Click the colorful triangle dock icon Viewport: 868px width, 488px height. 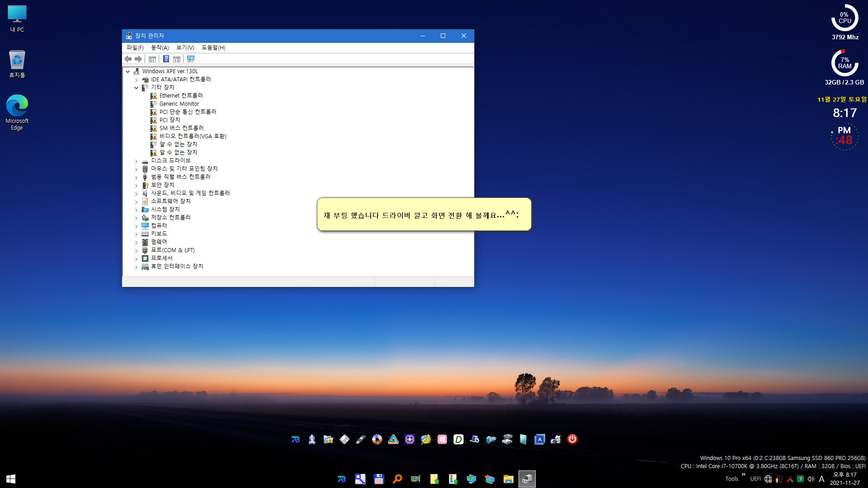tap(393, 439)
